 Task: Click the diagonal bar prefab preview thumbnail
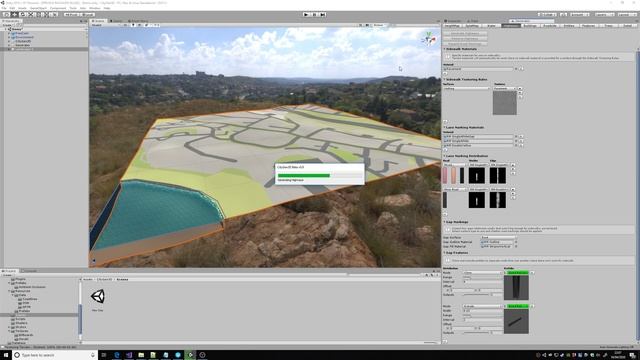516,321
